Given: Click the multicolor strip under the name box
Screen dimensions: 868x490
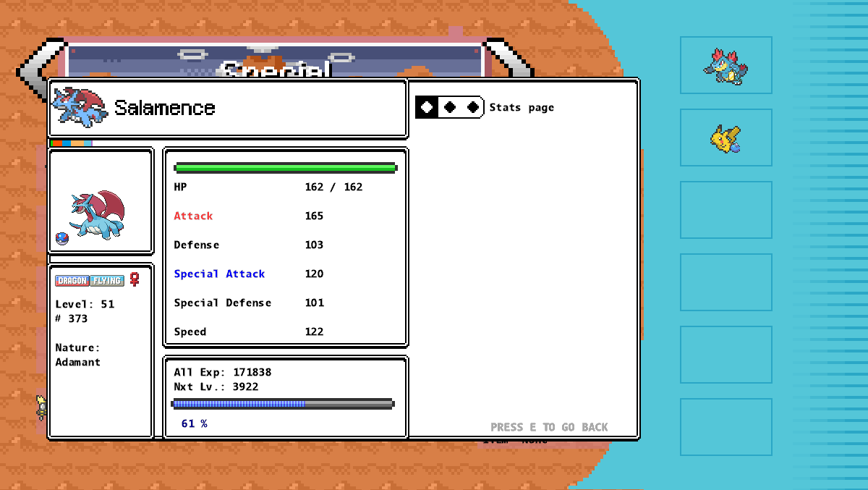Looking at the screenshot, I should coord(72,143).
